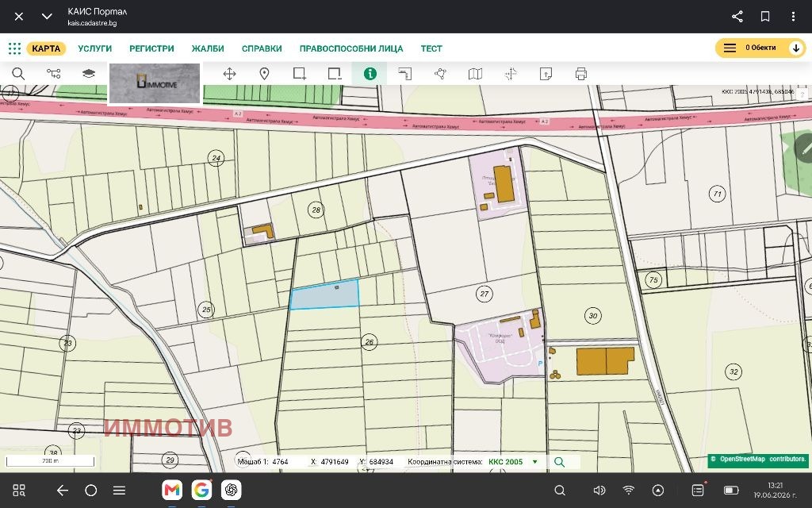Open the КАРТА tab
Image resolution: width=812 pixels, height=508 pixels.
point(46,48)
